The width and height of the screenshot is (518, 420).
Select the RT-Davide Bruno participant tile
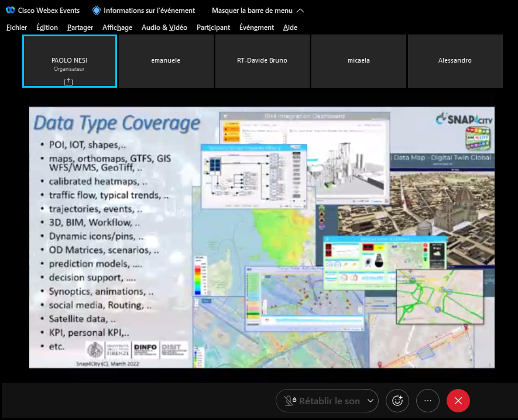pyautogui.click(x=262, y=61)
